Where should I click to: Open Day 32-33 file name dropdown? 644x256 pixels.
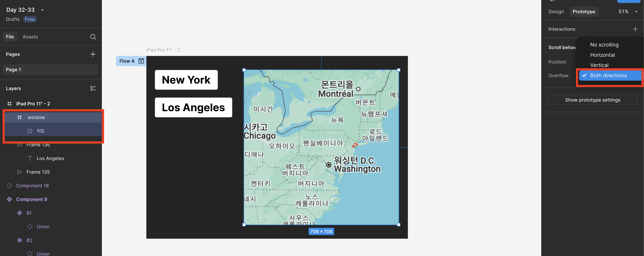[x=42, y=10]
